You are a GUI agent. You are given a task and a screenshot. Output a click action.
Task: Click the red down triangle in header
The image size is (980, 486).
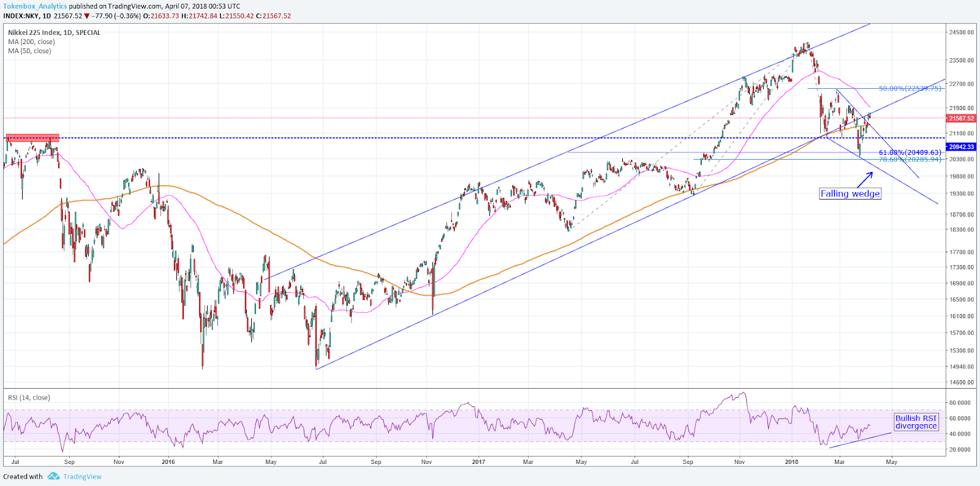tap(88, 16)
